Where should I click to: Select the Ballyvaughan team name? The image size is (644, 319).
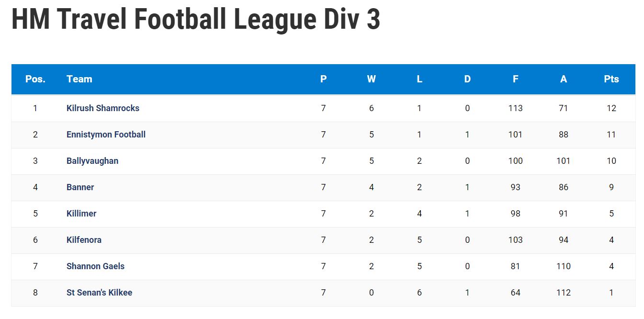(x=92, y=161)
